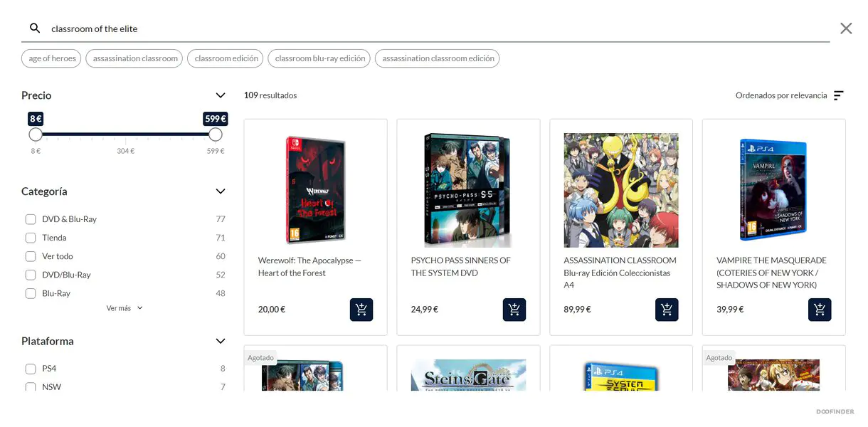Click the search magnifier icon
Viewport: 868px width, 427px height.
35,28
